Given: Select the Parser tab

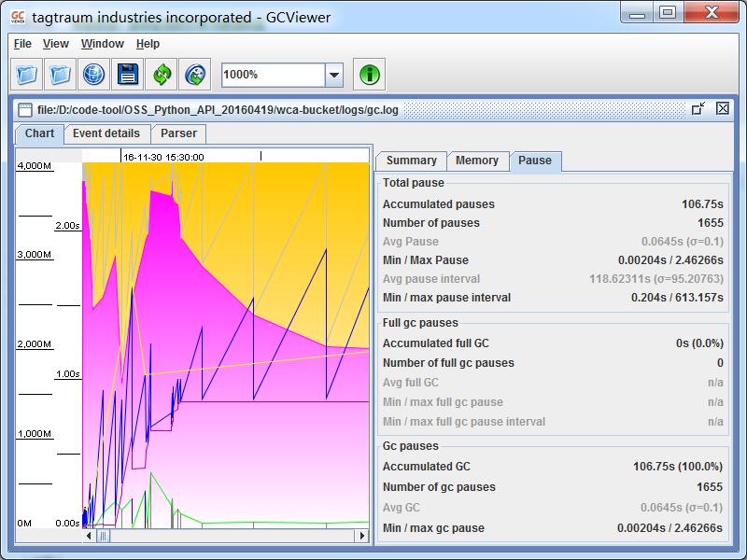Looking at the screenshot, I should [178, 133].
